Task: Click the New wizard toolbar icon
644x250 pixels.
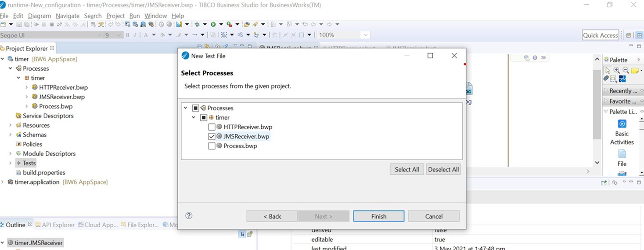Action: click(4, 24)
